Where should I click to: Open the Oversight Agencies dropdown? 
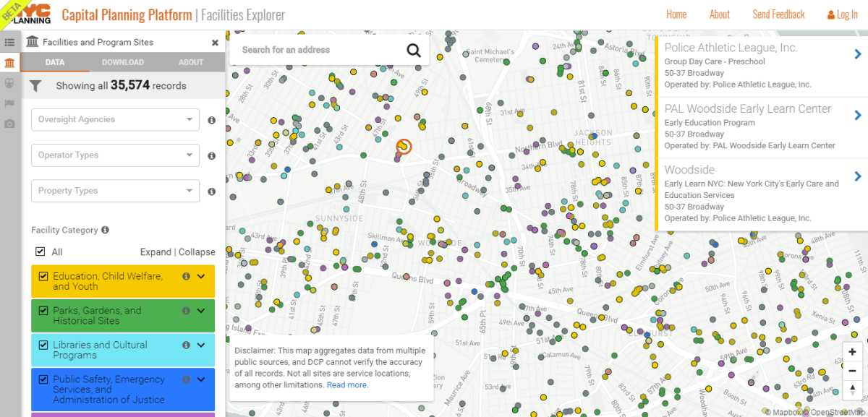[116, 120]
